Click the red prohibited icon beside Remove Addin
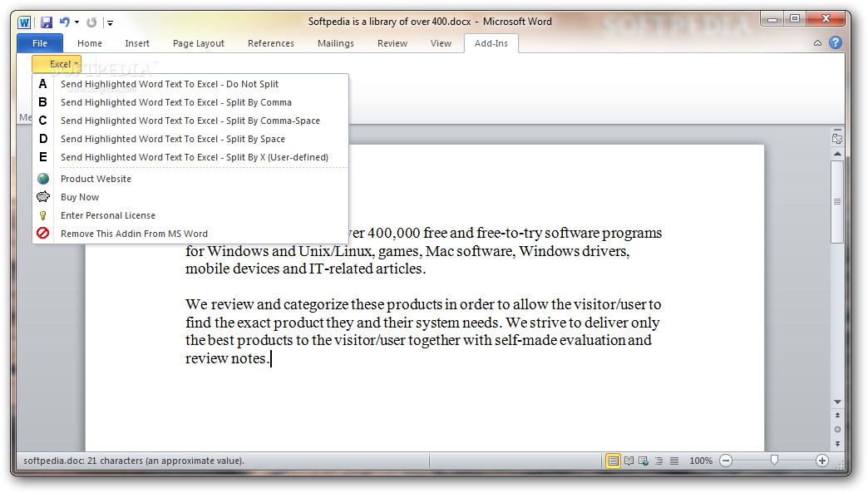Image resolution: width=868 pixels, height=493 pixels. (42, 233)
